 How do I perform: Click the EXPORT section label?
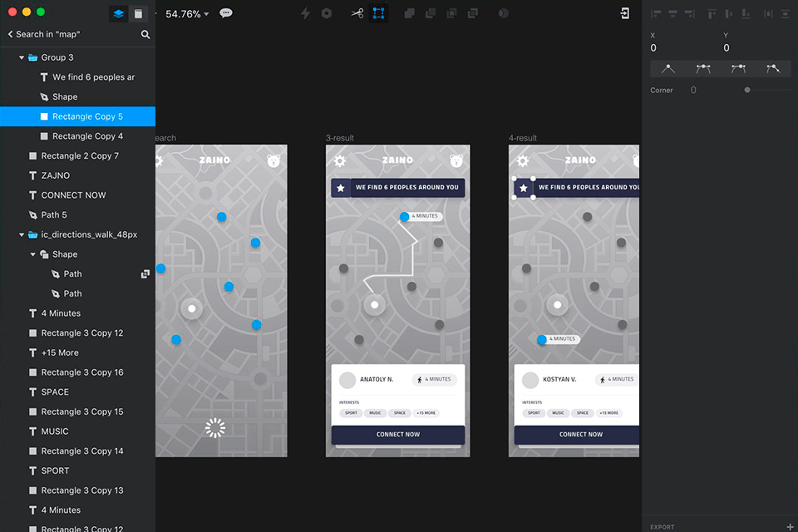point(663,527)
